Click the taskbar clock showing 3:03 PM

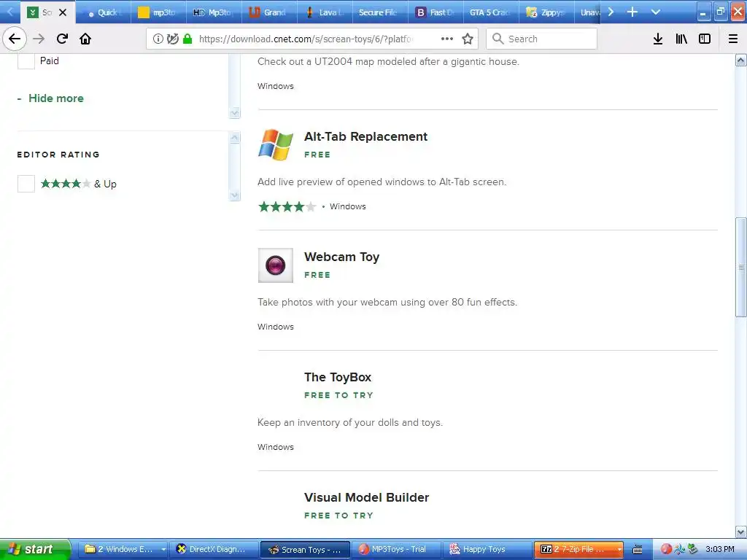(720, 550)
